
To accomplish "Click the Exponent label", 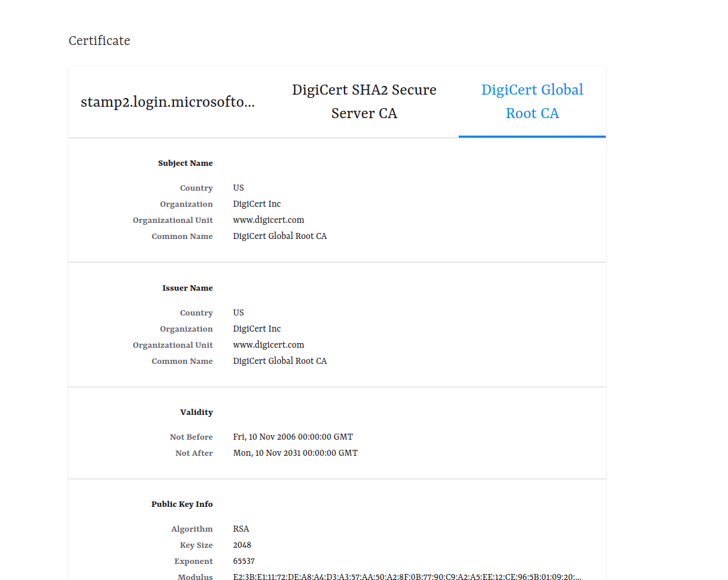I will (193, 561).
